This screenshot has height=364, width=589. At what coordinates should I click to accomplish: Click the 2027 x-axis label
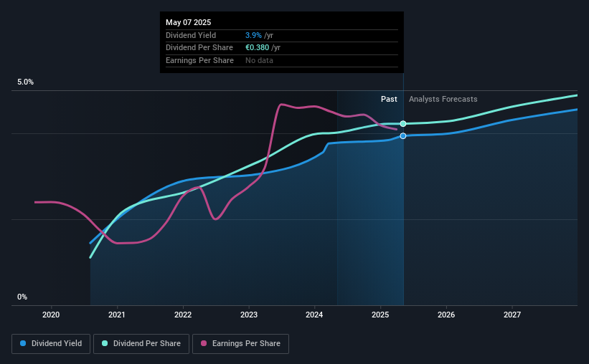pyautogui.click(x=512, y=315)
